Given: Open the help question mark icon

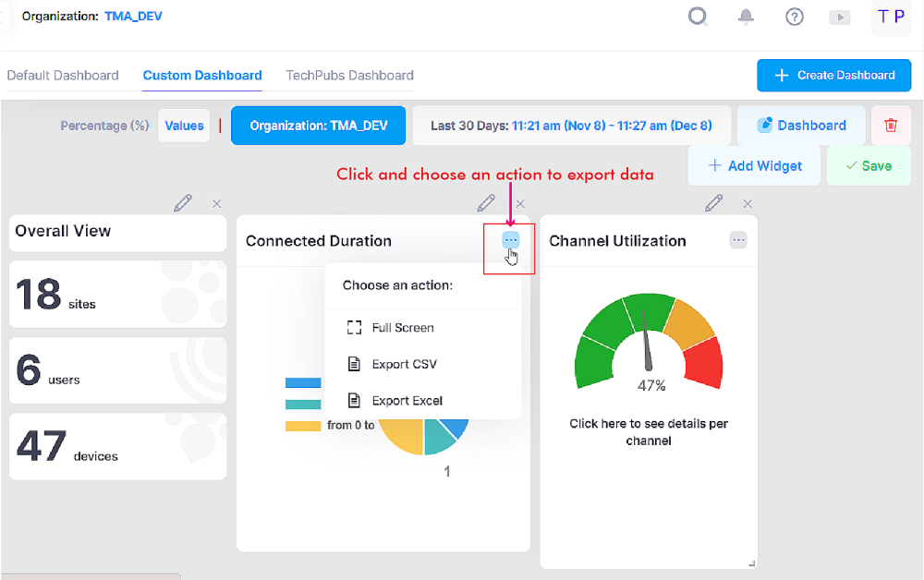Looking at the screenshot, I should click(x=794, y=17).
